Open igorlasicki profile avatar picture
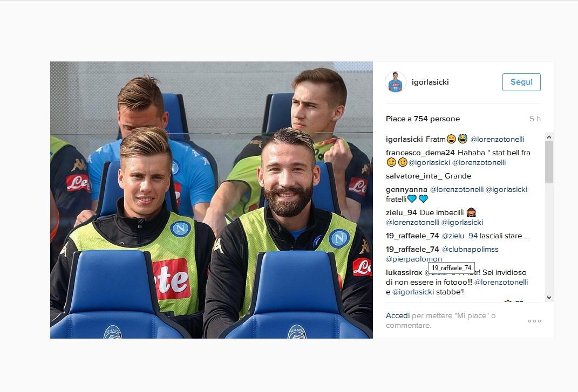Viewport: 578px width, 392px height. [395, 82]
